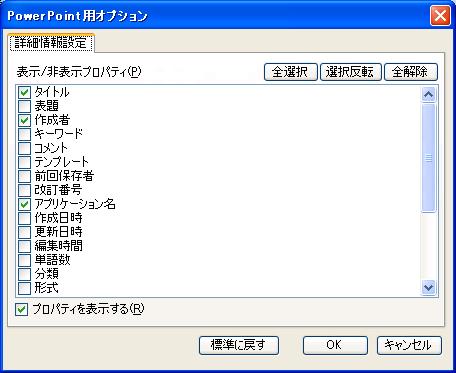Disable プロパティを表示する checkbox

(x=22, y=310)
